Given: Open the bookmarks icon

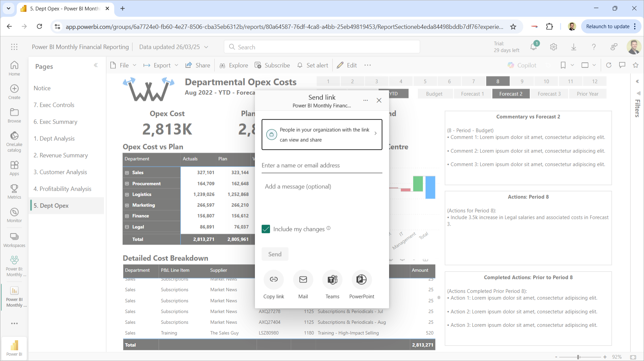Looking at the screenshot, I should tap(563, 65).
